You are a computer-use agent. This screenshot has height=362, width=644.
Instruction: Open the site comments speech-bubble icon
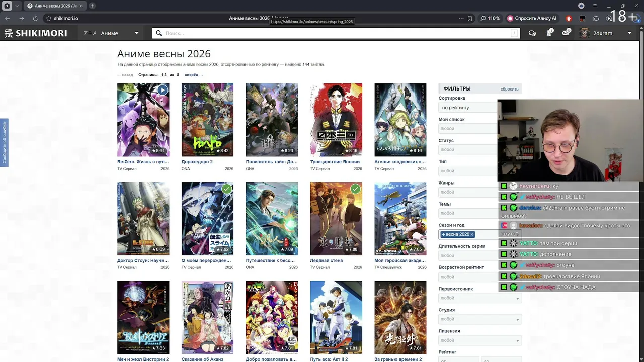coord(532,33)
